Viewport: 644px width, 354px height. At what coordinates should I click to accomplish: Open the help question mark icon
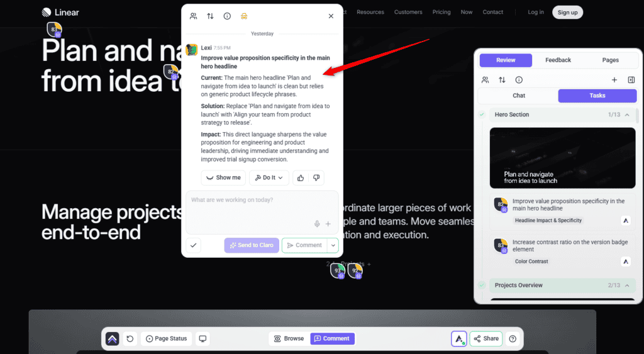[x=513, y=339]
